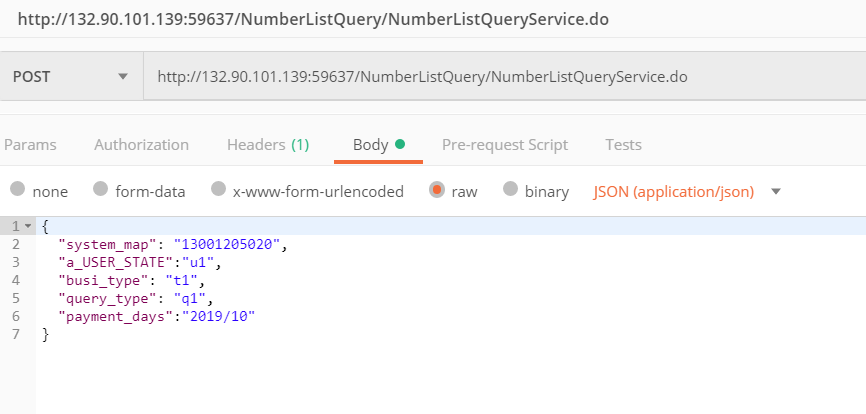
Task: Go to the Tests tab
Action: [x=623, y=145]
